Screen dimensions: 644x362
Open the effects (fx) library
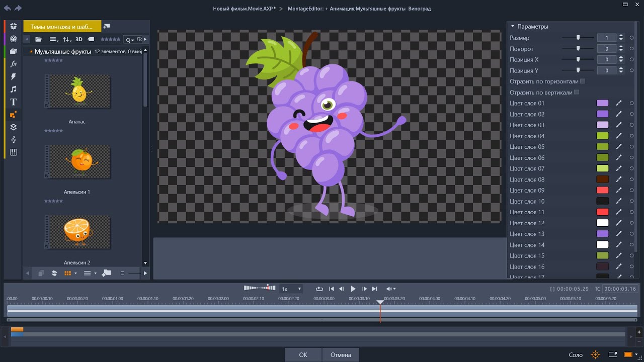coord(14,64)
